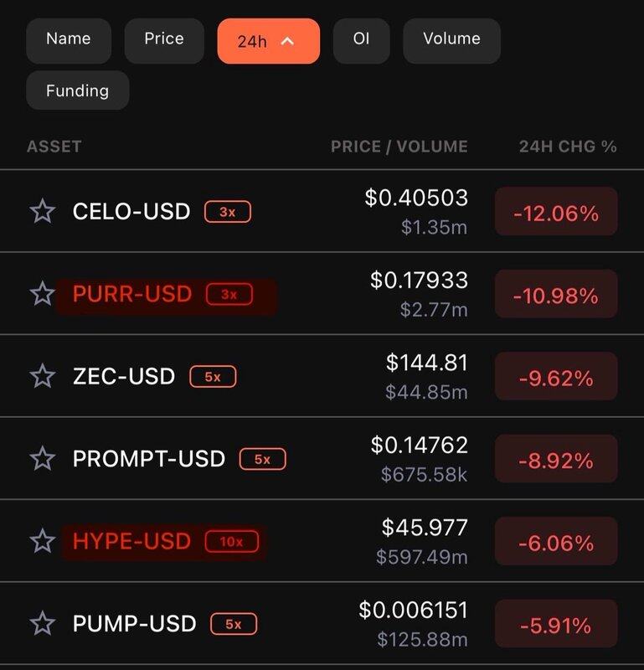Mark PUMP-USD as favorite star
Screen dimensions: 644x670
(43, 623)
